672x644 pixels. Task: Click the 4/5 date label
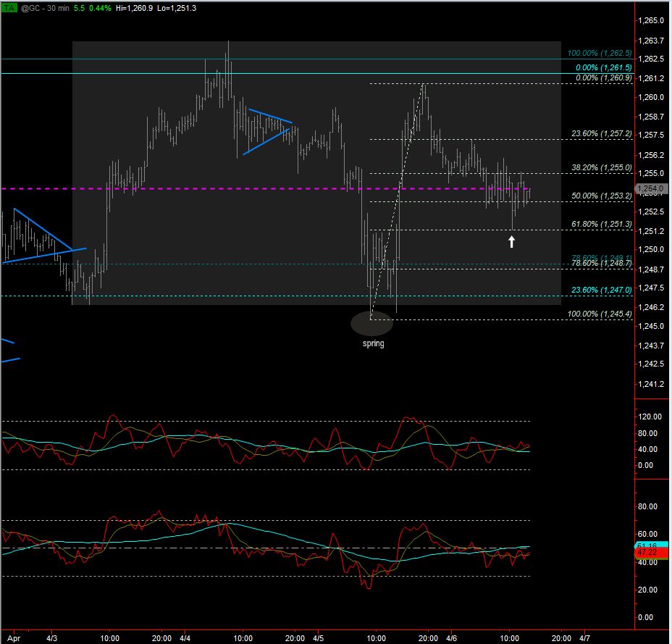point(318,638)
